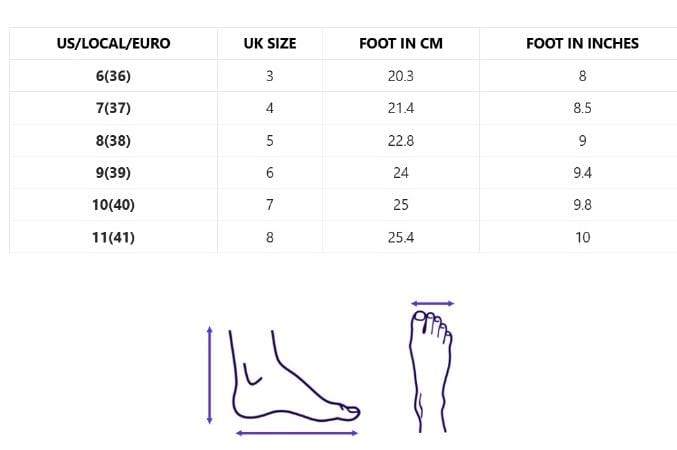Click the foot width arrow above toes
The height and width of the screenshot is (450, 677).
pos(433,303)
